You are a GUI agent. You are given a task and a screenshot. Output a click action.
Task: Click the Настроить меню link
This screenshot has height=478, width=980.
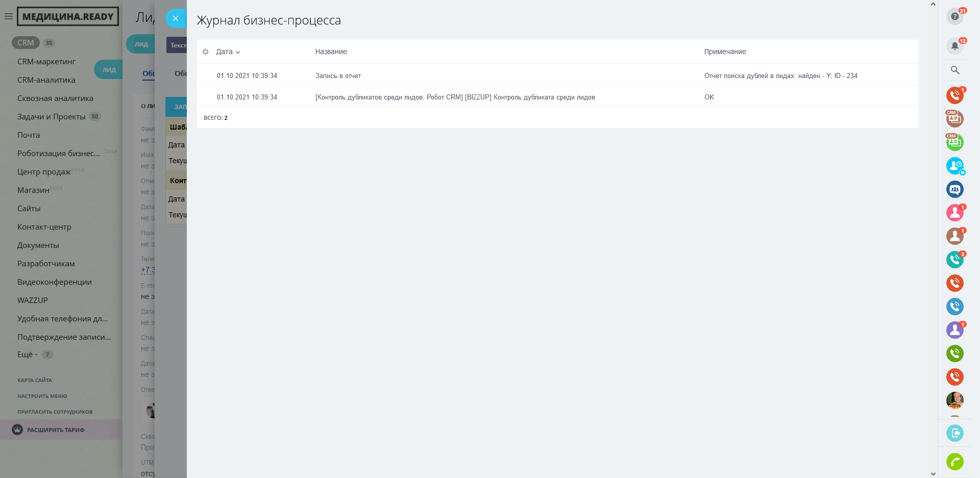pos(42,396)
